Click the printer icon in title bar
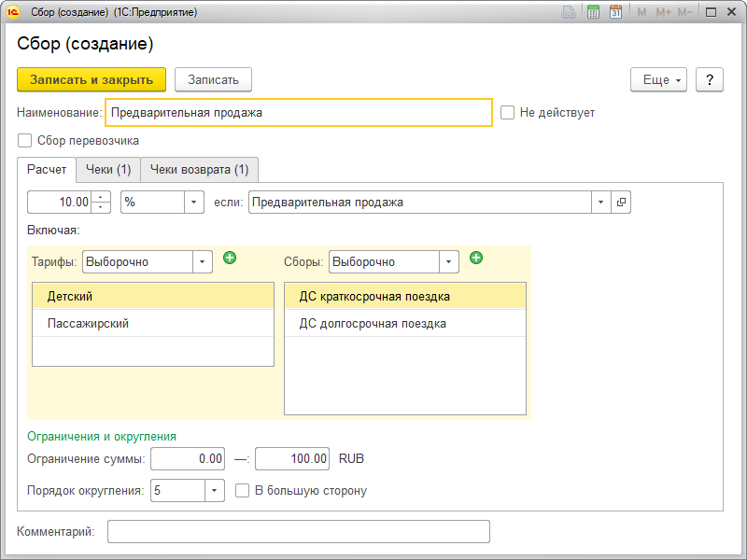This screenshot has height=560, width=747. point(569,12)
